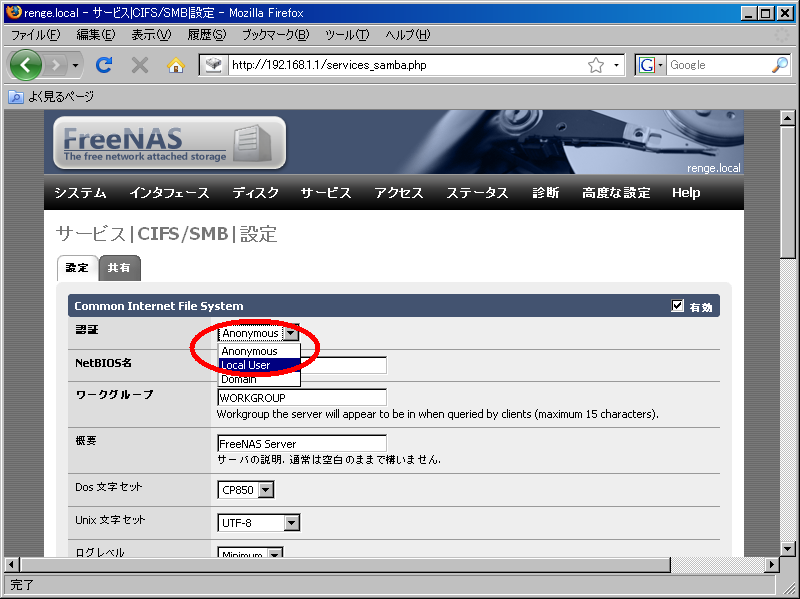Click in the Google search box
Screen dimensions: 800x599
(718, 65)
